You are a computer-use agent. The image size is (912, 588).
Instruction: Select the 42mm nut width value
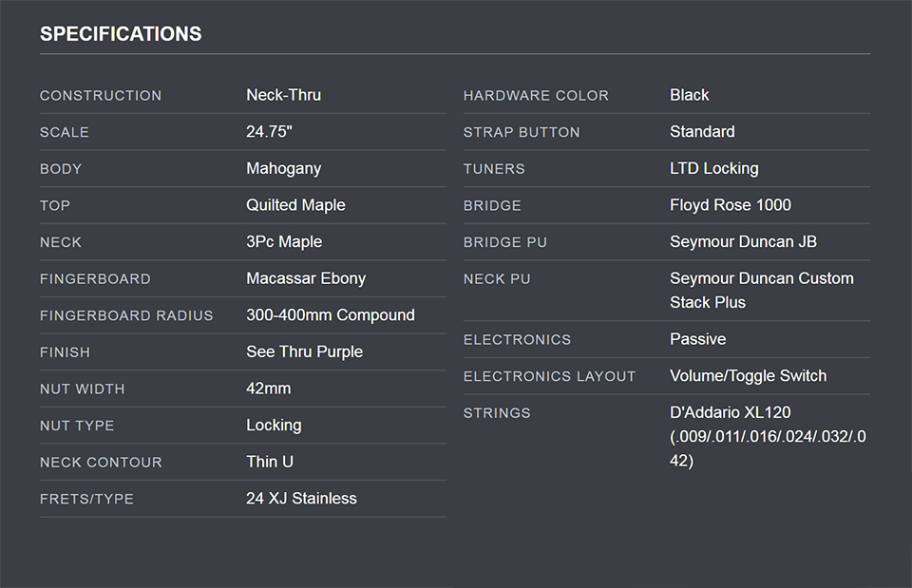tap(268, 389)
